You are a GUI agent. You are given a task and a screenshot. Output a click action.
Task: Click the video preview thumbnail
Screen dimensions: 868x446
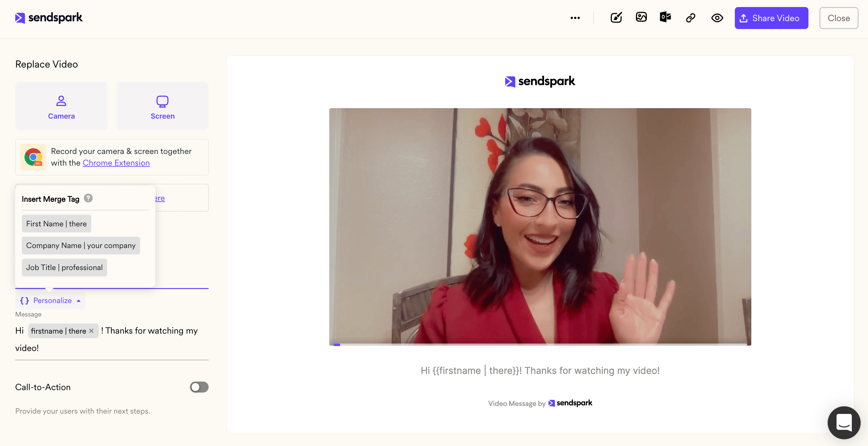(540, 227)
